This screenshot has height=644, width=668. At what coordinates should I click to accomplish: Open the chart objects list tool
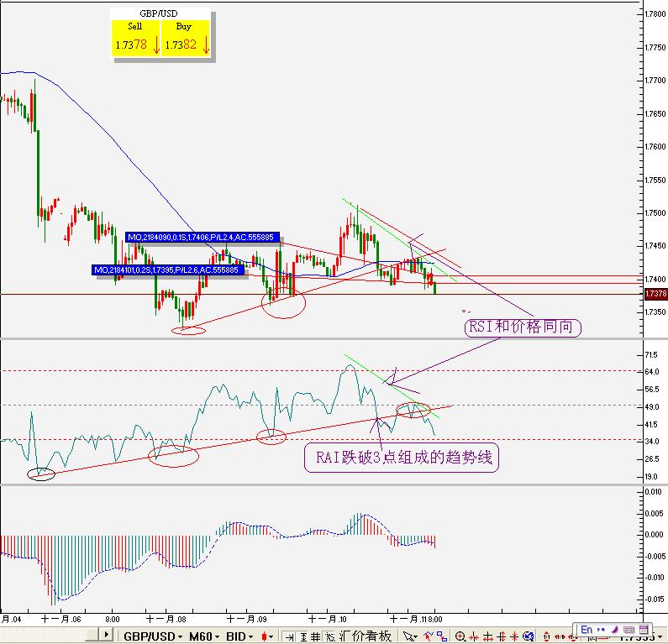tap(442, 636)
